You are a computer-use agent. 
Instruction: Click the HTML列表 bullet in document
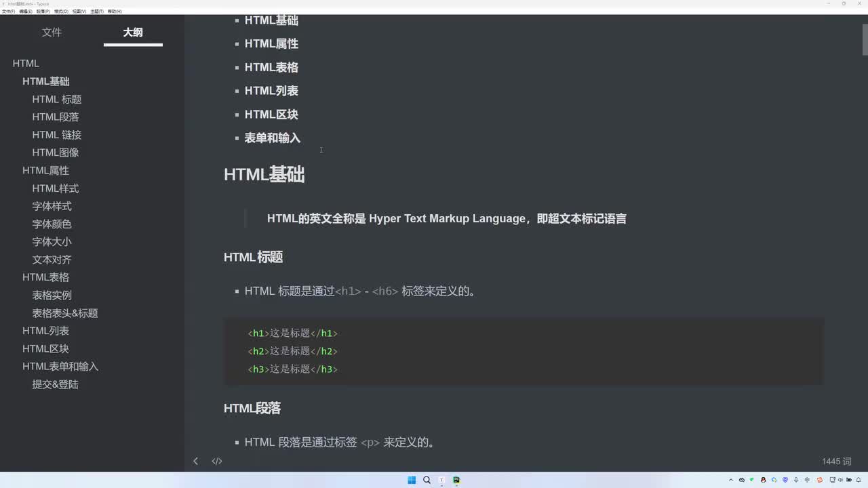(x=271, y=91)
